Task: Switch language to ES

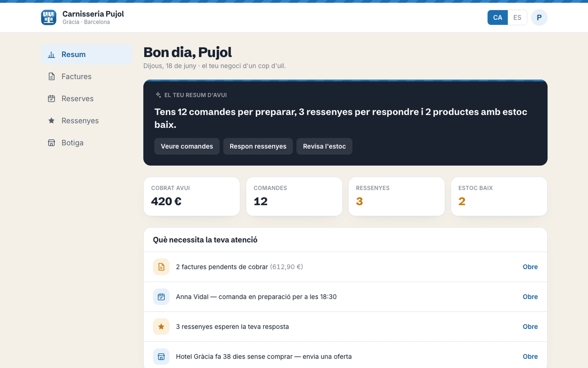Action: click(517, 18)
